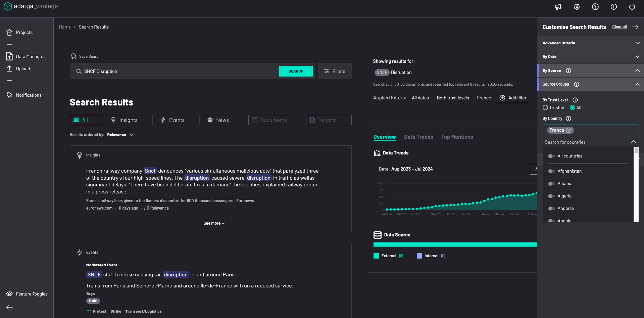Switch to the Top Mentions tab

[457, 137]
